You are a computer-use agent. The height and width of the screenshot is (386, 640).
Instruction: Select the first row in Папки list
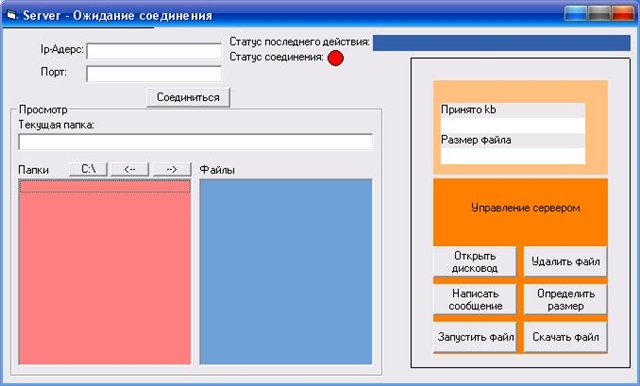click(105, 187)
